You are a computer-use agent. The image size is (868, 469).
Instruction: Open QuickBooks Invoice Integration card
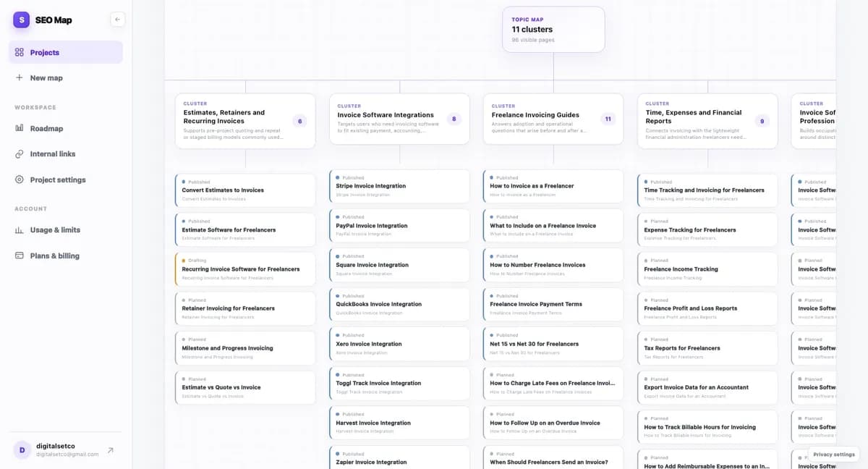tap(399, 305)
